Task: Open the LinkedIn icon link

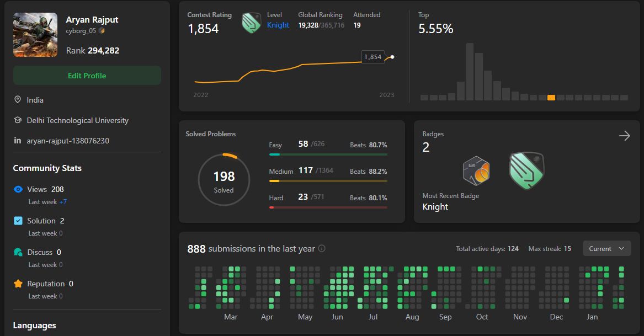Action: 17,141
